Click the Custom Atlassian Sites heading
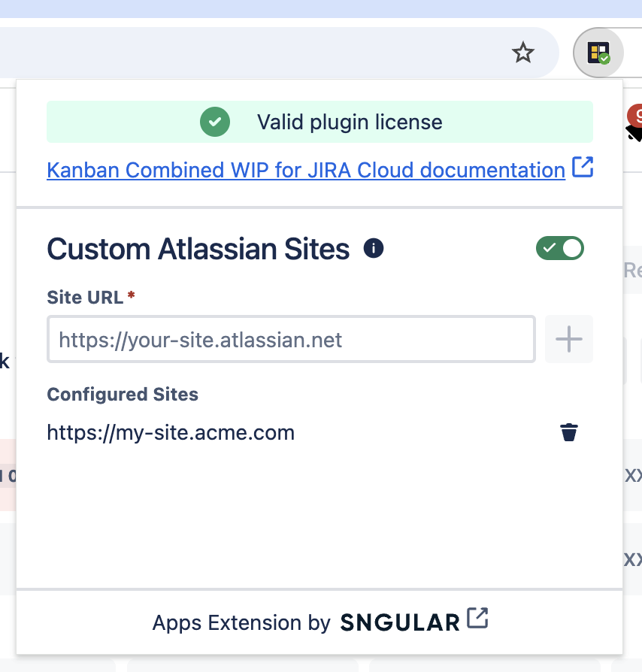 (x=198, y=249)
